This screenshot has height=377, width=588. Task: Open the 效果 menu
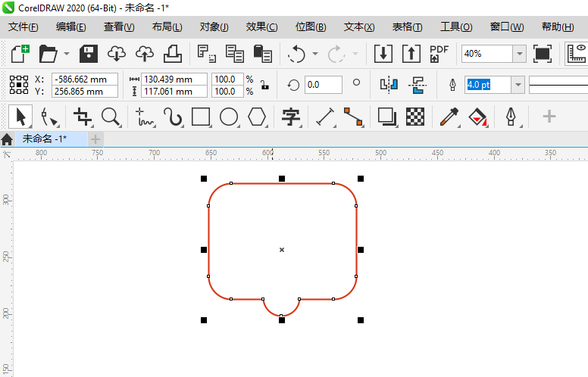click(261, 26)
